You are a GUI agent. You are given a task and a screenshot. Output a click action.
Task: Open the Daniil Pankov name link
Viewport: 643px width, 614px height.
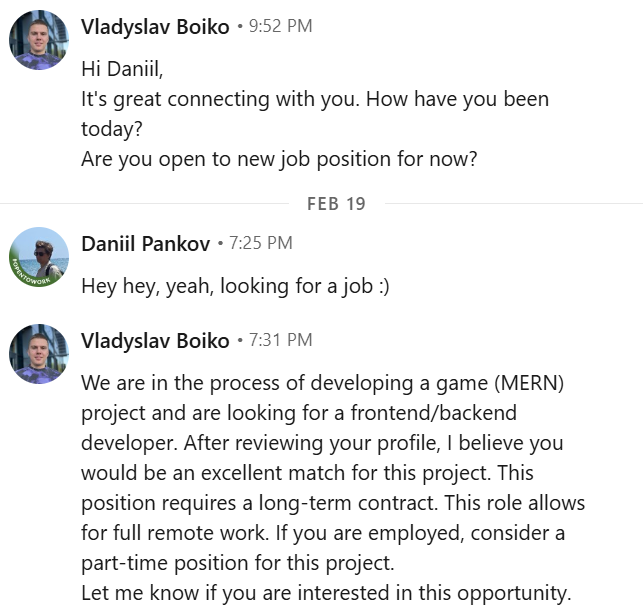pos(146,244)
